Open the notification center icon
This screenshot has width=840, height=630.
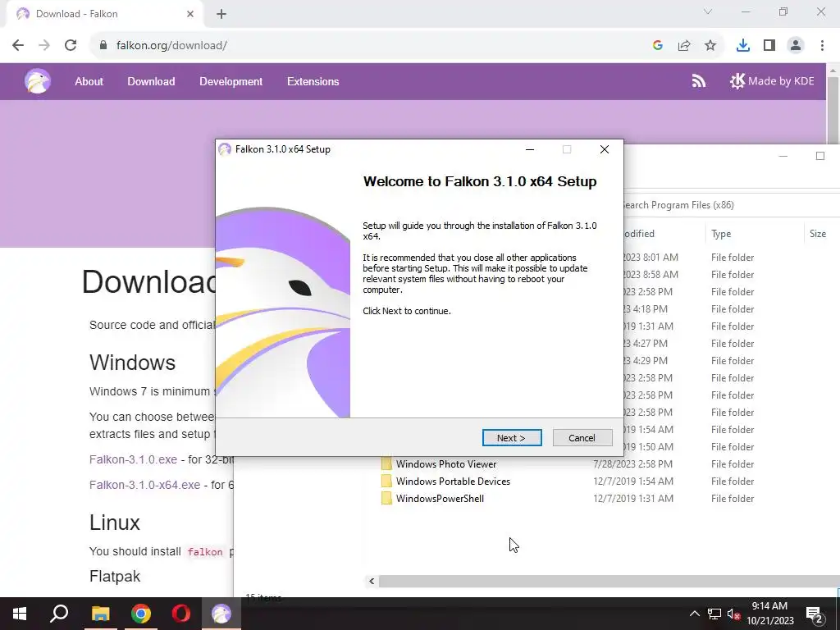(x=815, y=614)
